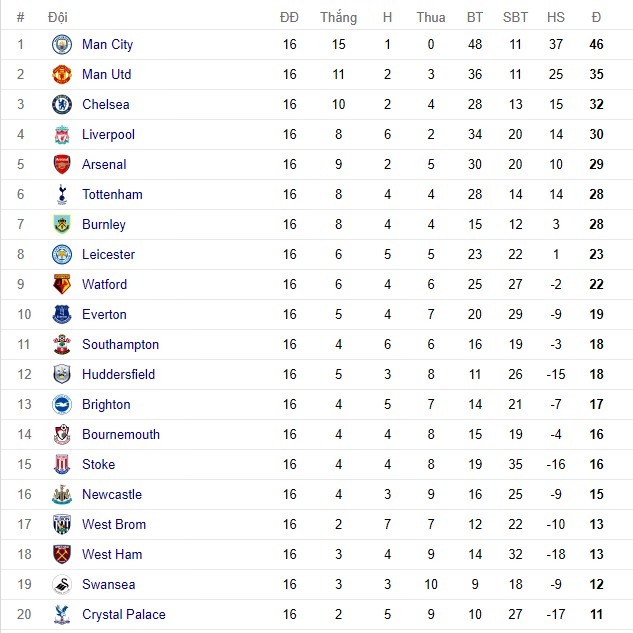The width and height of the screenshot is (633, 633).
Task: Open the Leicester team link
Action: pyautogui.click(x=108, y=255)
